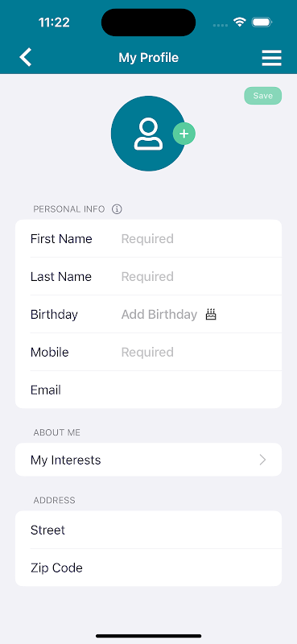Tap the Wi-Fi status icon

pyautogui.click(x=239, y=22)
